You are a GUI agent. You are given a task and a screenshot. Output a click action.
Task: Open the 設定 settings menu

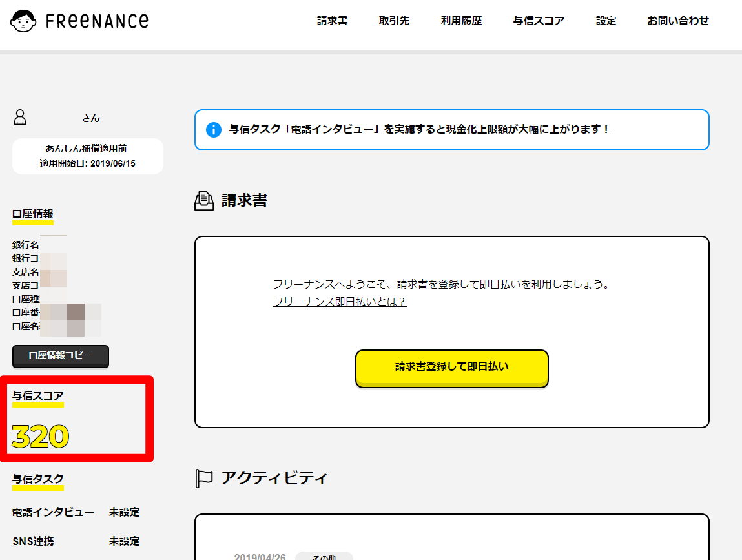[606, 21]
